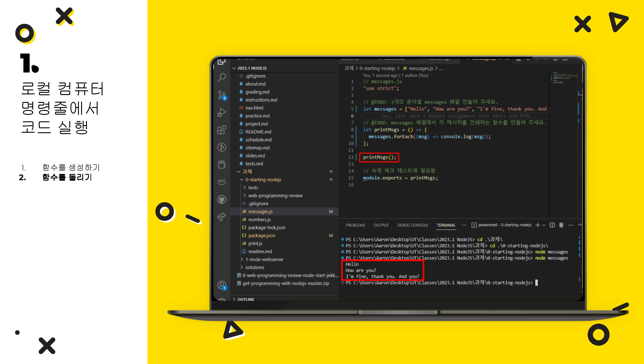Open Run and Debug view
The height and width of the screenshot is (364, 644).
[x=222, y=112]
